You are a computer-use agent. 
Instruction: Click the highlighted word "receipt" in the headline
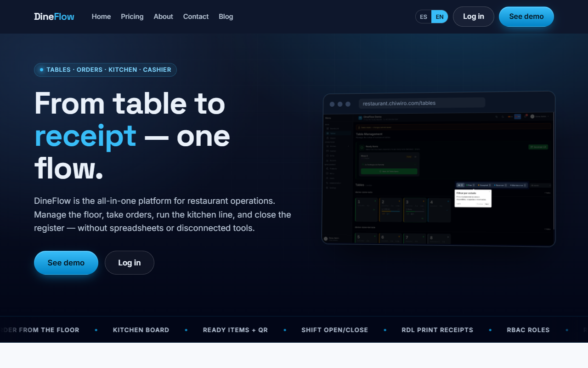tap(85, 136)
